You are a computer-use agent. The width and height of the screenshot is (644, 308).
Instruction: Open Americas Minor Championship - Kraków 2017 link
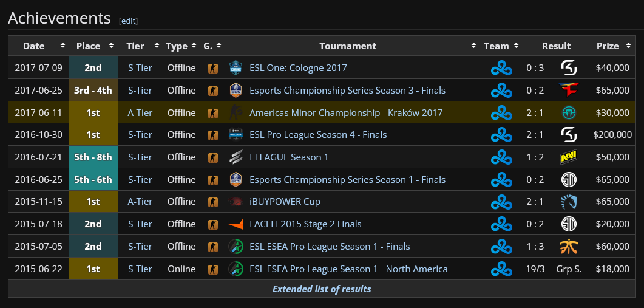click(x=346, y=112)
